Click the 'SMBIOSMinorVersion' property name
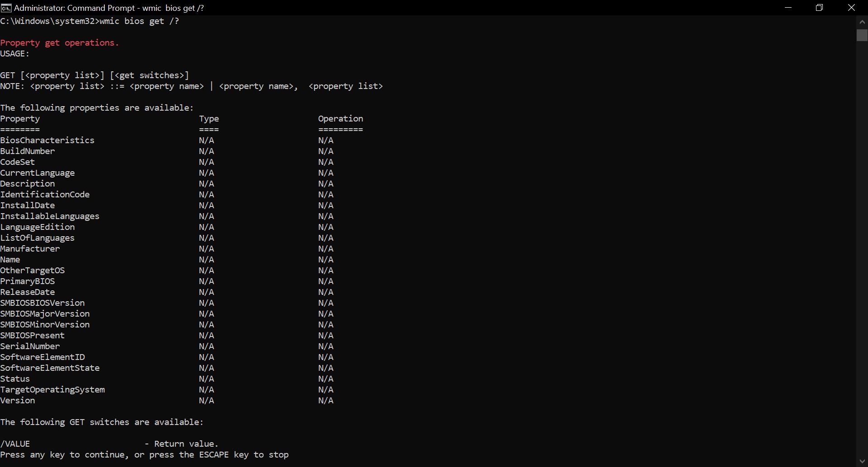 pos(45,325)
